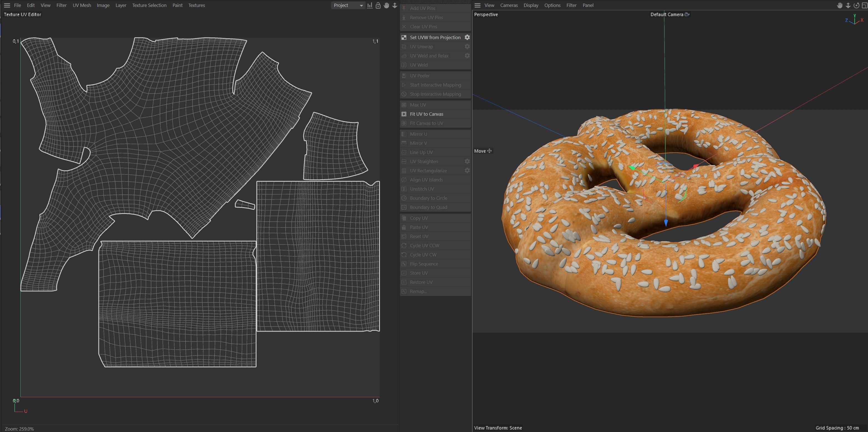Click Fit UV to Canvas command

(426, 114)
